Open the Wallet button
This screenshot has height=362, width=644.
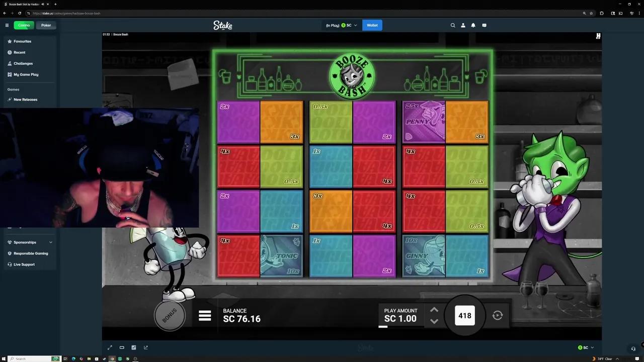point(372,25)
